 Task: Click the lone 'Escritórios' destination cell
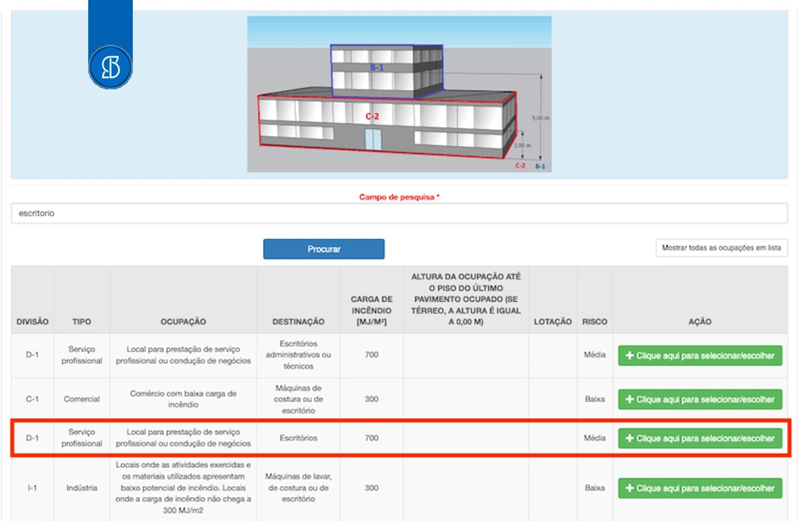298,438
